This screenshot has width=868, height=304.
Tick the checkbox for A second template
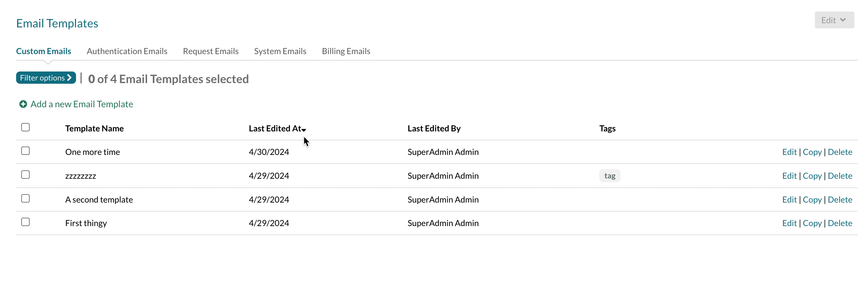point(25,199)
